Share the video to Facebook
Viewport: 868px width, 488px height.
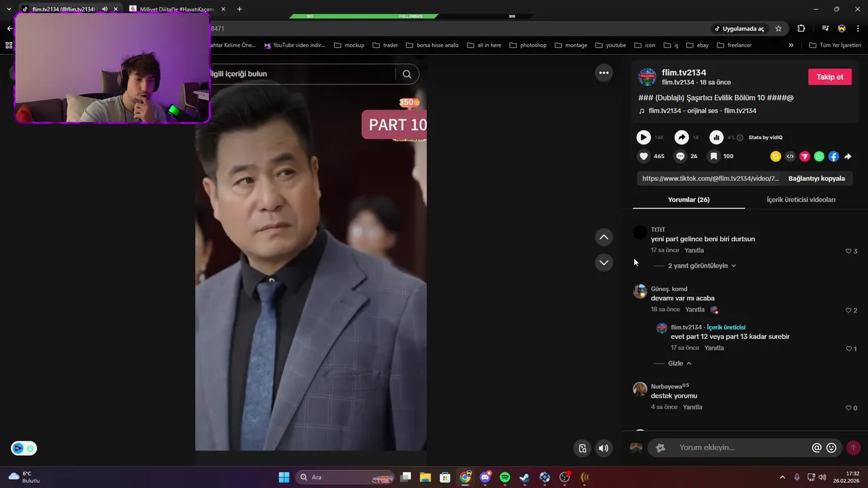(833, 157)
